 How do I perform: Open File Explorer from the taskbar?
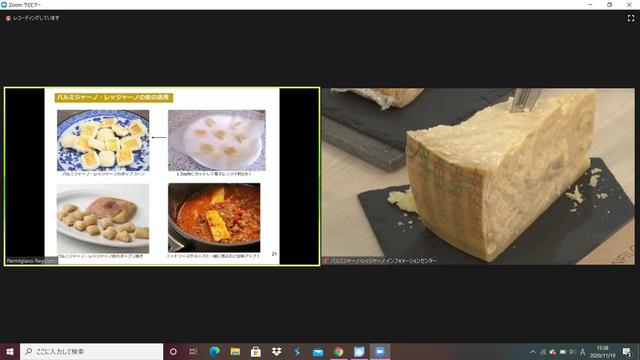click(x=235, y=351)
